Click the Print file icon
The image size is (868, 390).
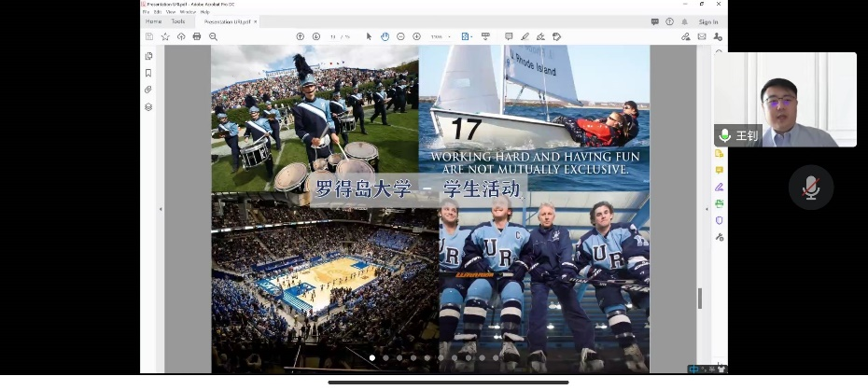click(197, 36)
